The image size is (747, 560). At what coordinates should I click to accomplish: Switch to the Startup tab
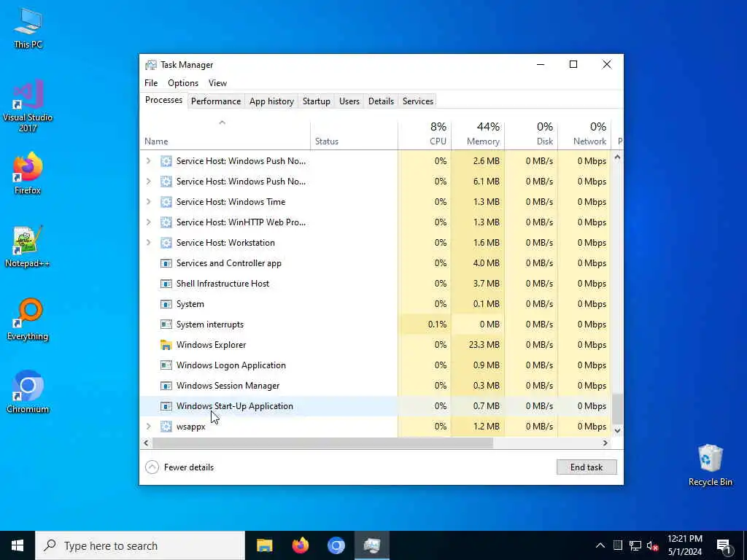click(x=317, y=101)
